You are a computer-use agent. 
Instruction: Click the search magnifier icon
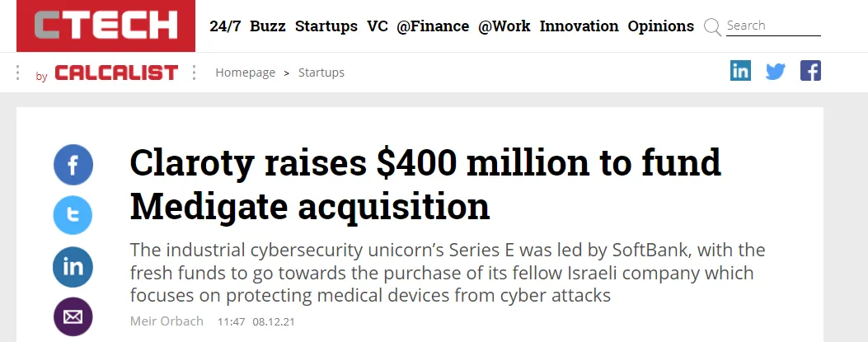point(712,27)
